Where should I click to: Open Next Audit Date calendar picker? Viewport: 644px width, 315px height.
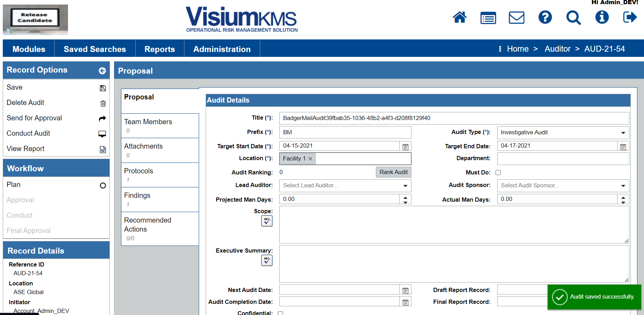coord(406,291)
